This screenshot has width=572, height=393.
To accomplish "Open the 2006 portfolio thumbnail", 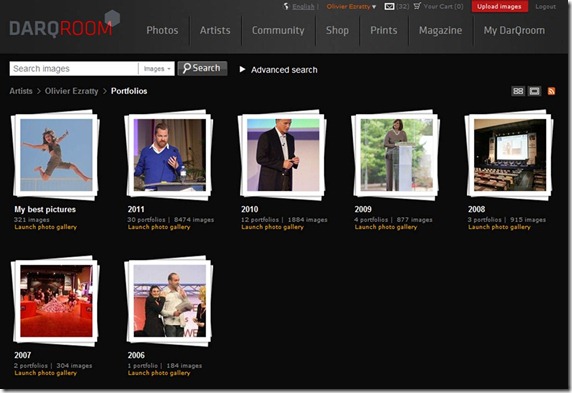I will coord(169,301).
